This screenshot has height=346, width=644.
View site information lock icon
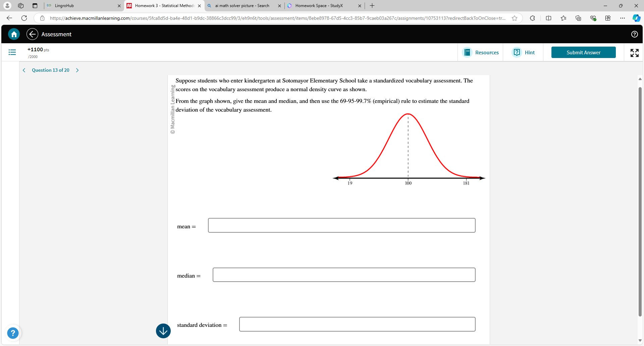42,18
